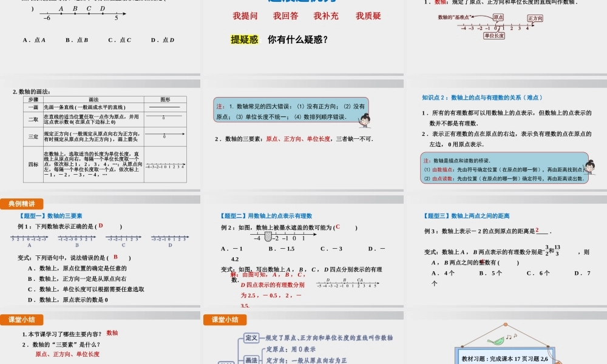Click statement C. 单位长度可以根据需要任意选取

[x=86, y=289]
